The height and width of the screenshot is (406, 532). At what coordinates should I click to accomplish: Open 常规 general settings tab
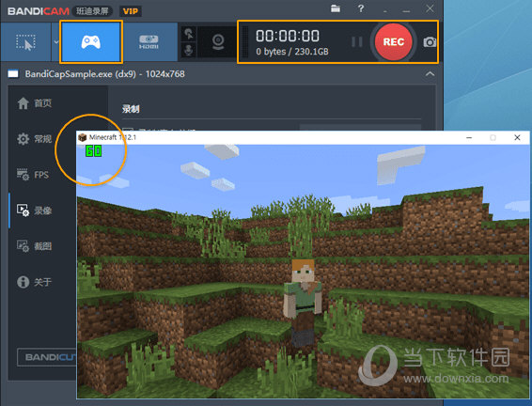(x=35, y=139)
